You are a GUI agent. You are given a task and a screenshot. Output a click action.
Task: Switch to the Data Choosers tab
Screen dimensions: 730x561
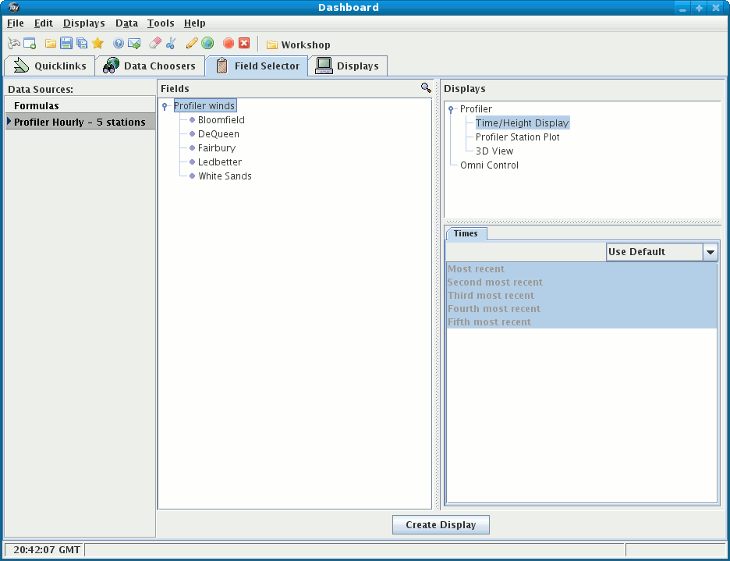click(150, 66)
